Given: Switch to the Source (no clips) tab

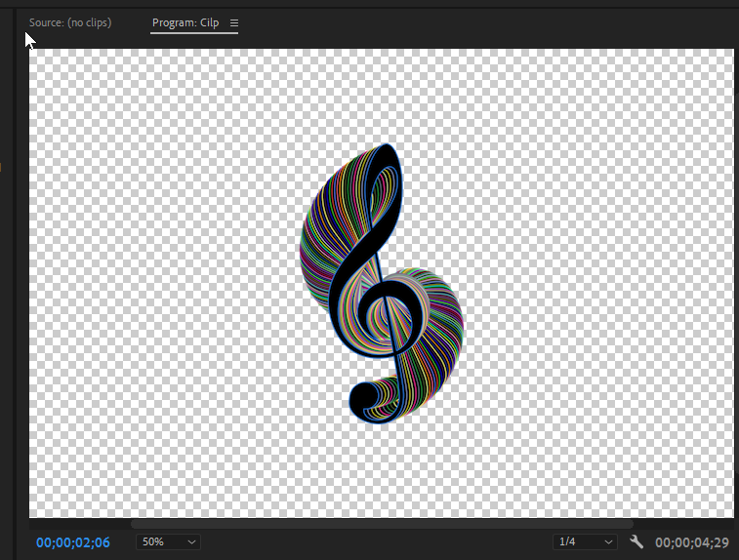Looking at the screenshot, I should [69, 22].
